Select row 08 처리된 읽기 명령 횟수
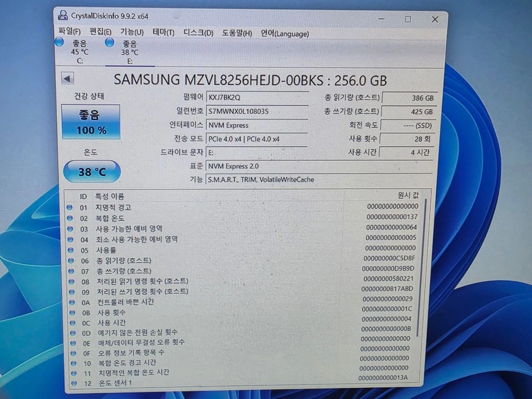Screen dimensions: 532x399 (243, 281)
